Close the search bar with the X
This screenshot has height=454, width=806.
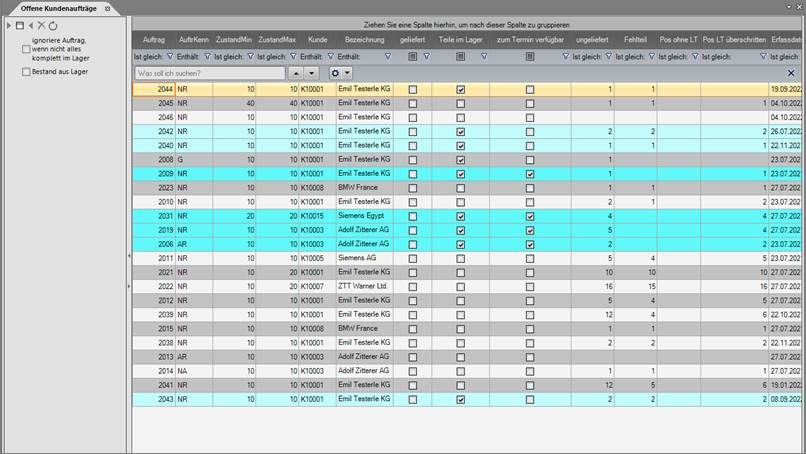[x=791, y=74]
